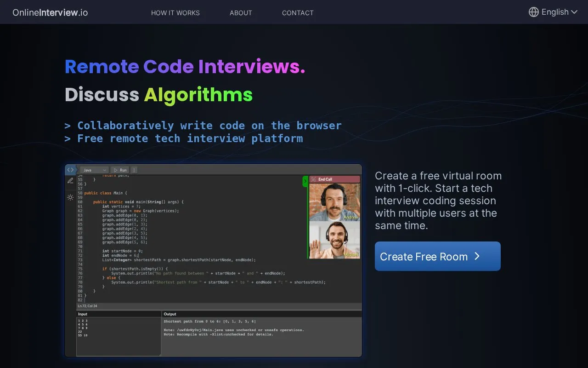
Task: Click the "Ln 72, Col 24" status text
Action: pos(87,306)
